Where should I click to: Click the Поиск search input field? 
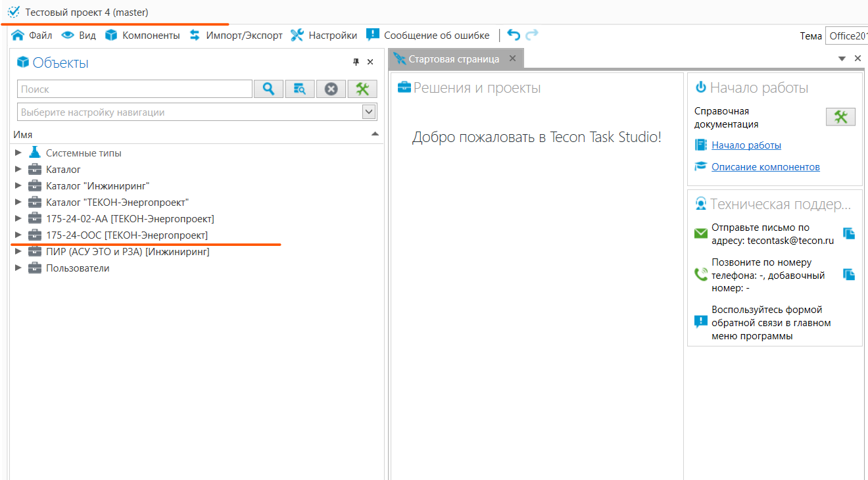click(135, 89)
